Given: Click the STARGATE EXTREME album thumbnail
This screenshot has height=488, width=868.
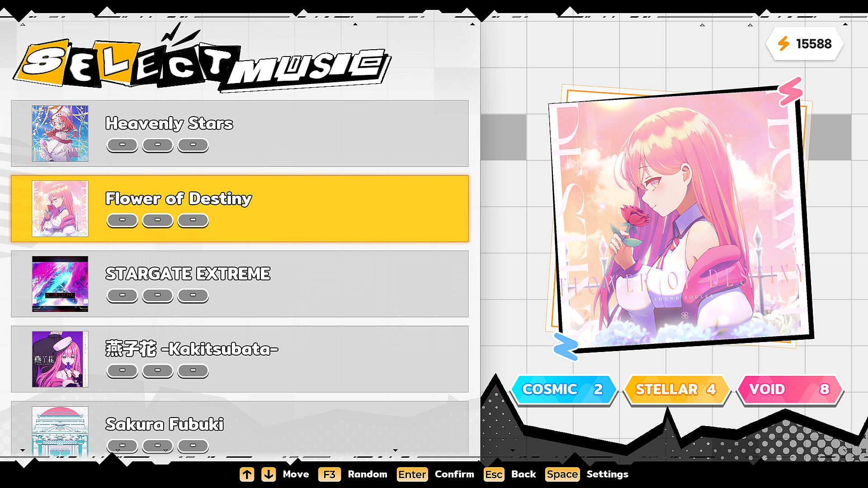Looking at the screenshot, I should pos(60,284).
